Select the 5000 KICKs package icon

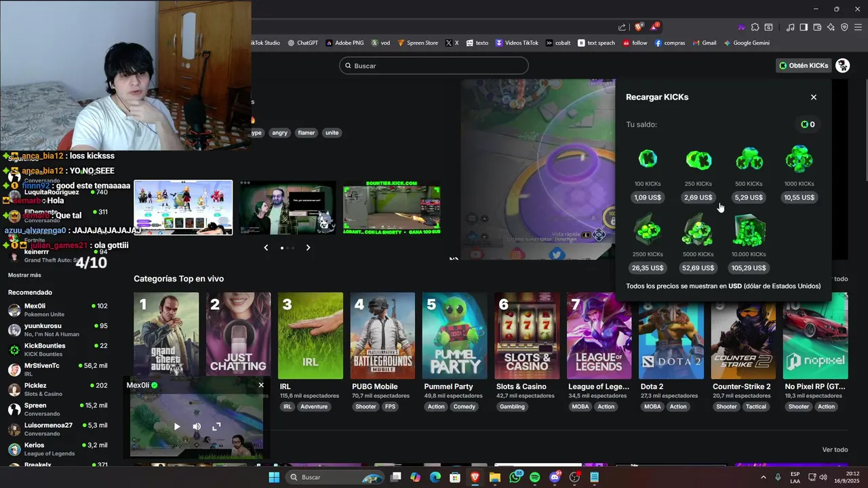tap(698, 230)
